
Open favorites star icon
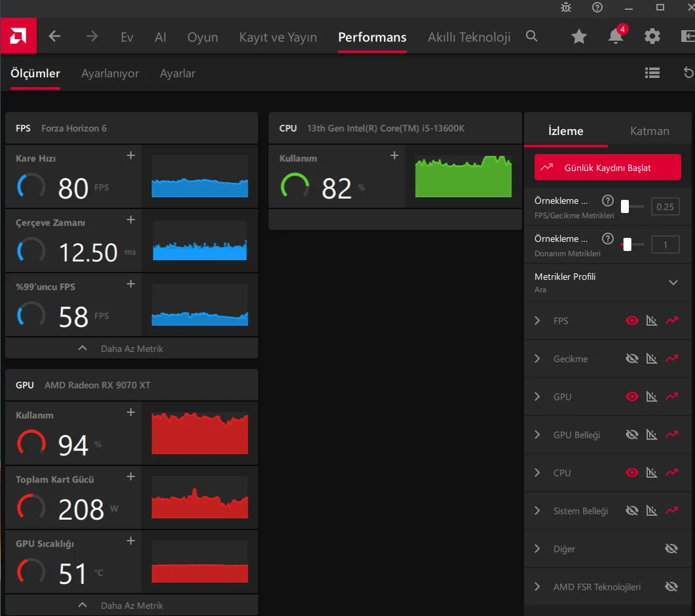579,36
